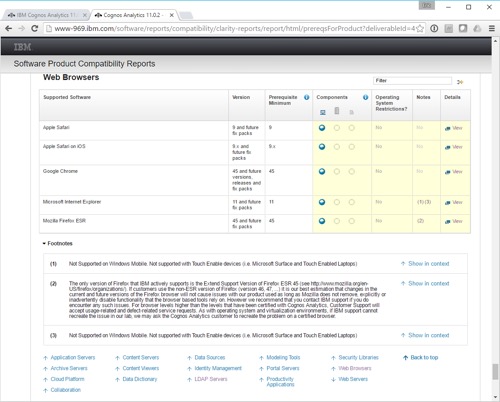Image resolution: width=500 pixels, height=402 pixels.
Task: Jump to Modeling Tools section
Action: coord(283,358)
